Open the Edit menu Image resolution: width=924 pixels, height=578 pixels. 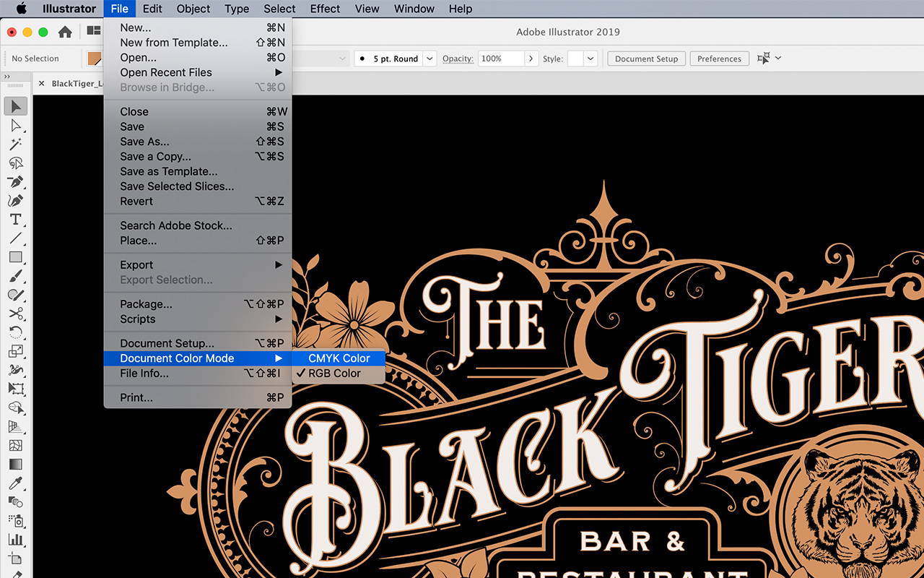click(152, 9)
